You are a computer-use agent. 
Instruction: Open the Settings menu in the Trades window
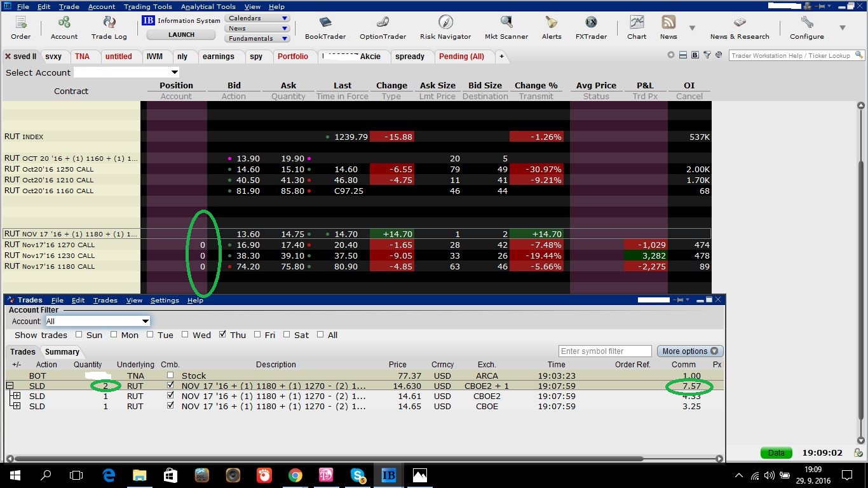point(165,300)
